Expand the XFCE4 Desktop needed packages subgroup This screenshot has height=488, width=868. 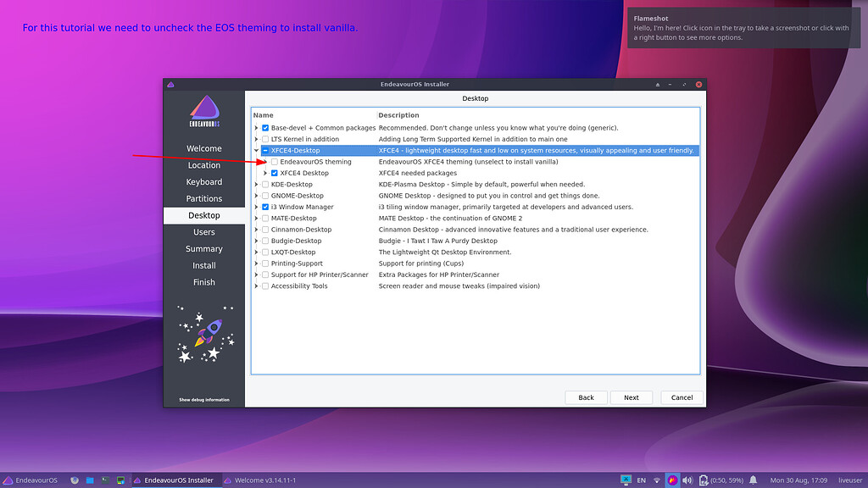click(265, 173)
